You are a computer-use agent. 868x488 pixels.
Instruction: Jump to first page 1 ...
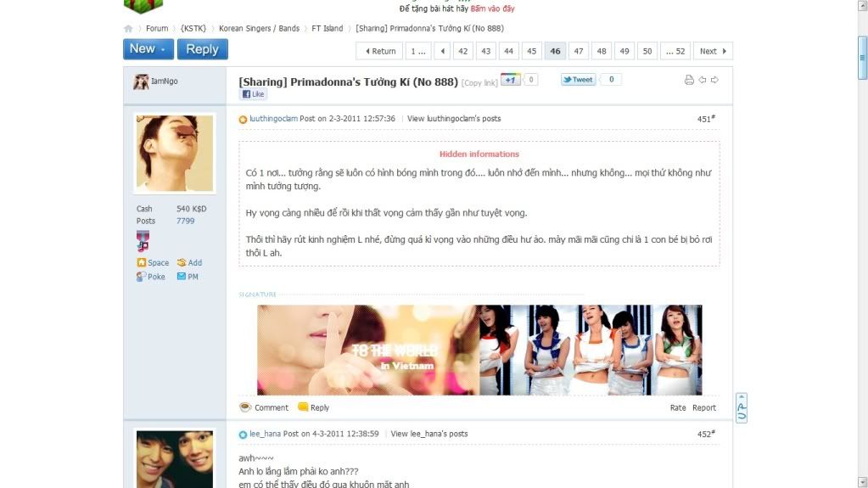point(418,51)
